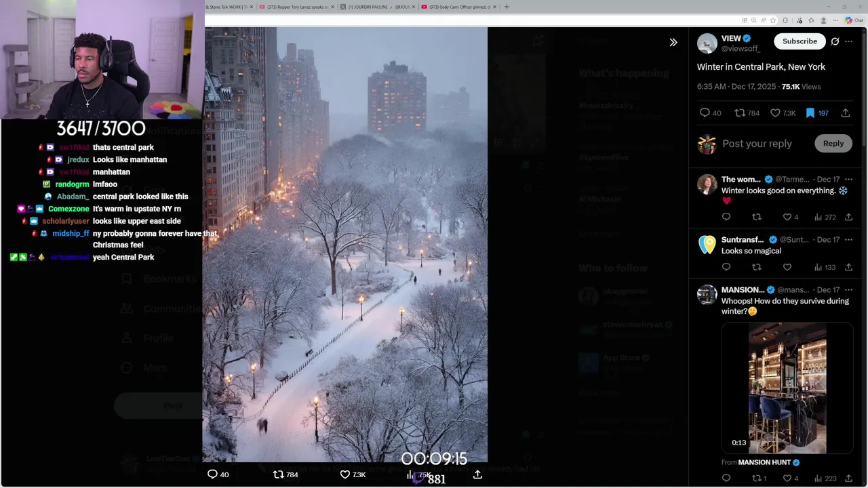868x488 pixels.
Task: Click the reply bubble showing 40 in the sidebar
Action: pos(710,113)
